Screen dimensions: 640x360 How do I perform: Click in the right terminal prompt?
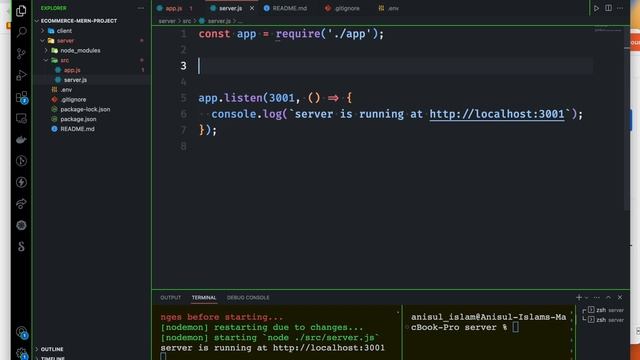point(515,327)
